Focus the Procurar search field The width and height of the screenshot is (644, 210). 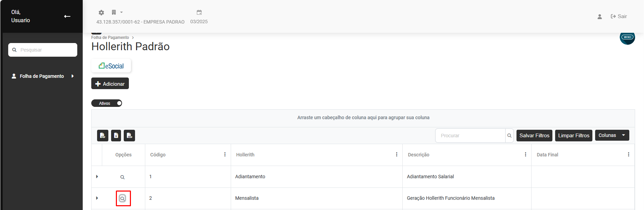click(470, 136)
